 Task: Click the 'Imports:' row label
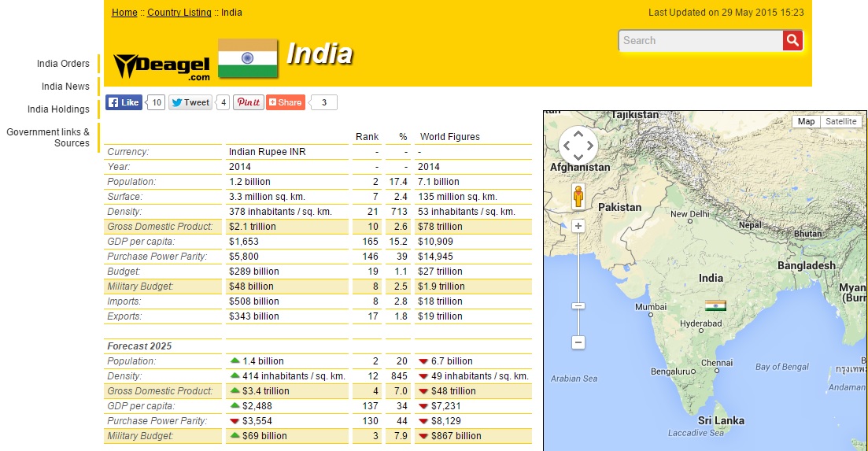click(x=124, y=301)
